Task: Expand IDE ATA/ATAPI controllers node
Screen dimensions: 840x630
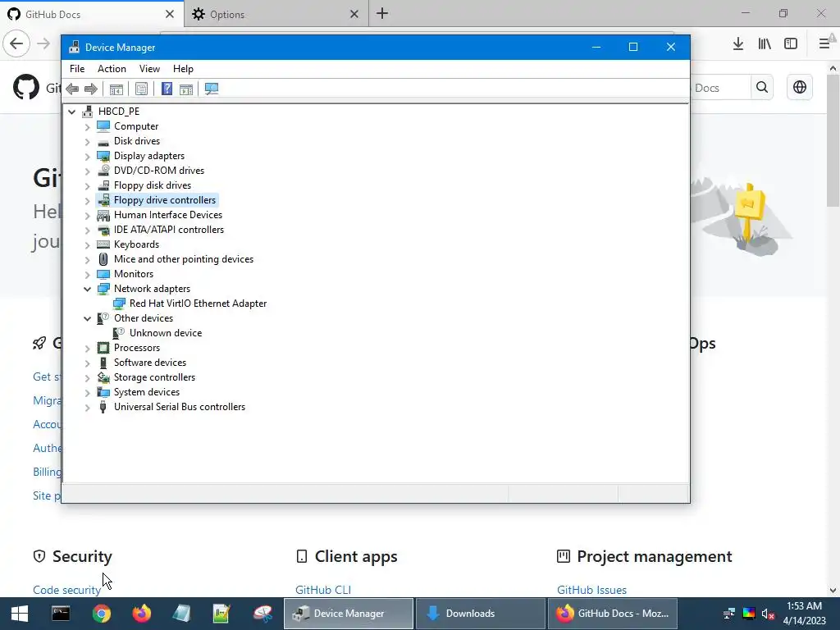Action: pos(87,231)
